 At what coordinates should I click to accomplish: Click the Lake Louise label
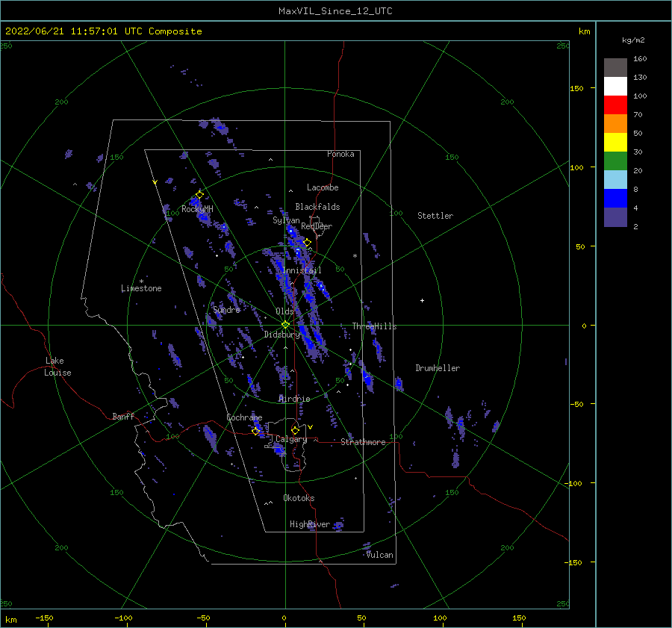(x=57, y=367)
